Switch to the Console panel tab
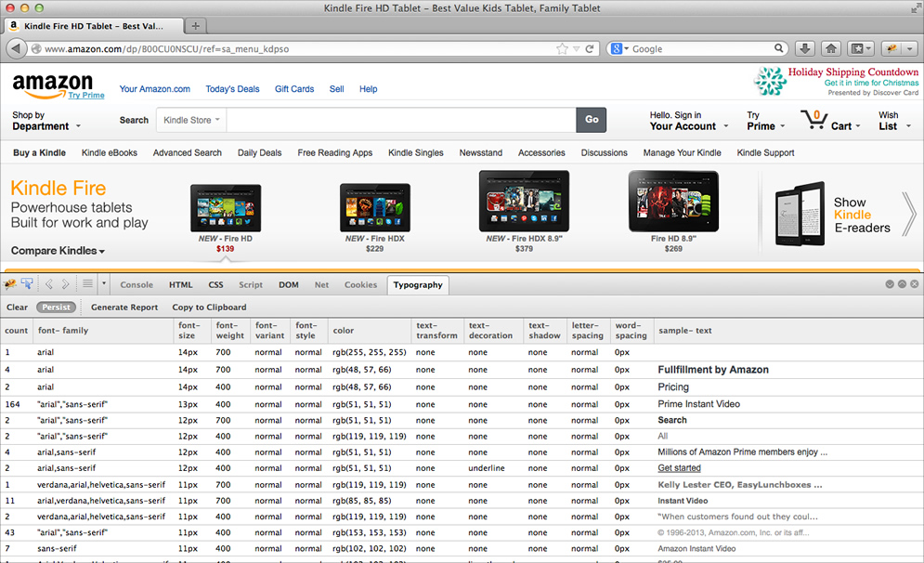The height and width of the screenshot is (563, 924). coord(137,284)
